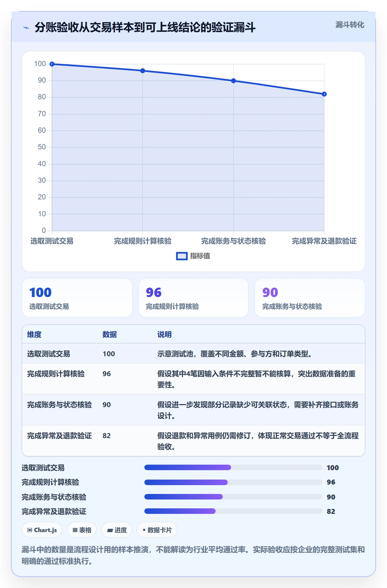Click the footnote text starting 漏斗中的数量
This screenshot has width=387, height=588.
193,555
